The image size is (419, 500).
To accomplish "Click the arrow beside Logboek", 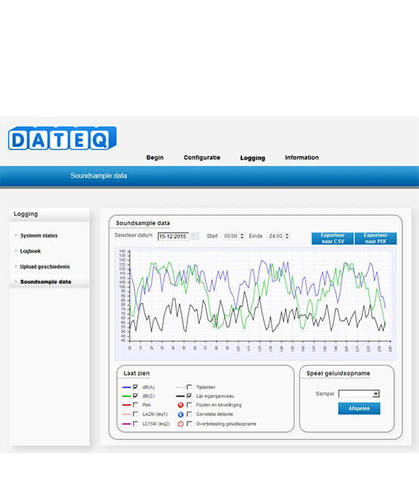I will pos(16,251).
